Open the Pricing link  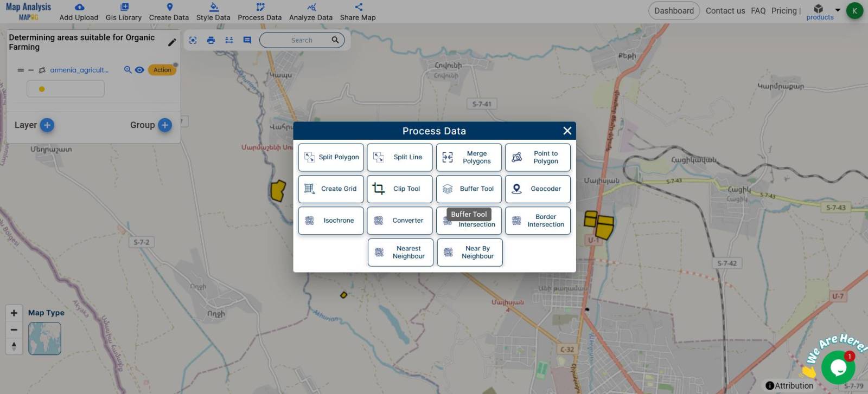[784, 11]
